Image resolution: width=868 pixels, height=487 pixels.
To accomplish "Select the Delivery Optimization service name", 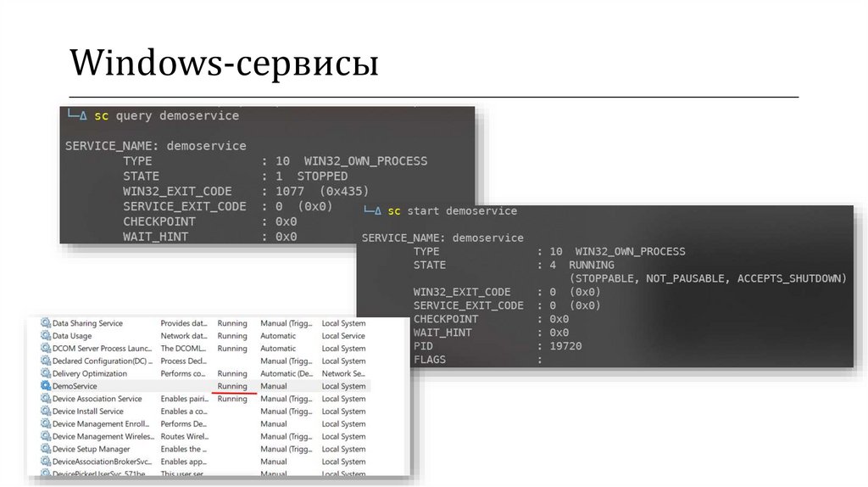I will coord(90,373).
